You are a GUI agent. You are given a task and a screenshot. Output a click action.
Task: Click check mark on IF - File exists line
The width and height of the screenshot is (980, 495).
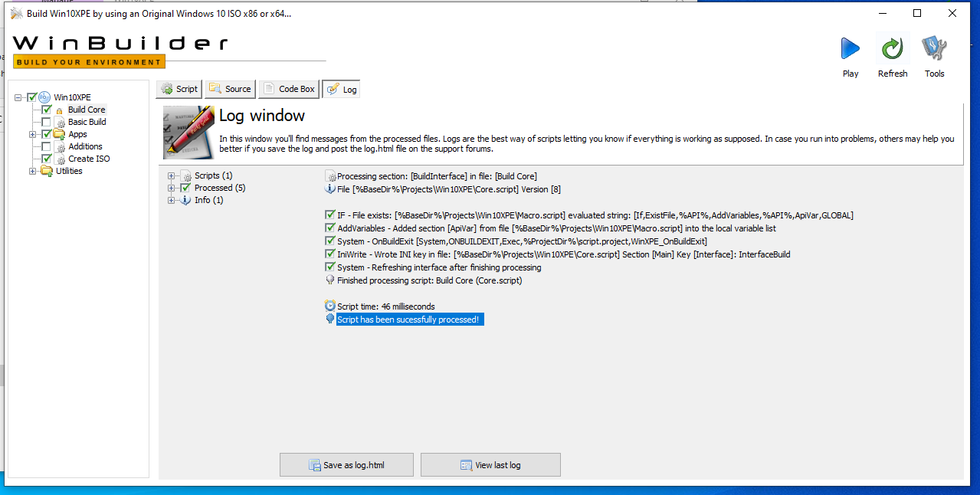pos(330,215)
